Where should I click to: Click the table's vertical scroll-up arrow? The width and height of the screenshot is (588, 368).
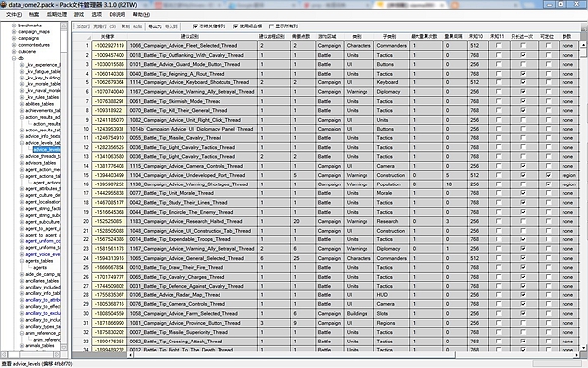(583, 45)
